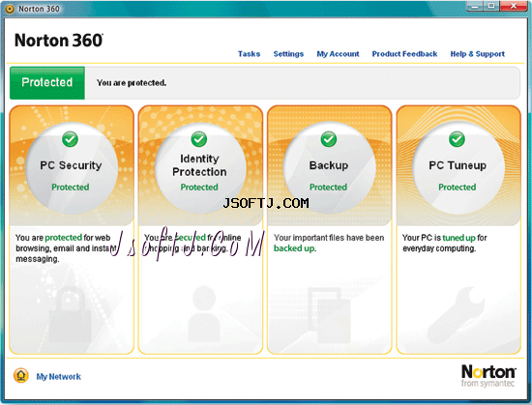532x405 pixels.
Task: Click the wrench icon in PC Tuneup panel
Action: (x=457, y=315)
